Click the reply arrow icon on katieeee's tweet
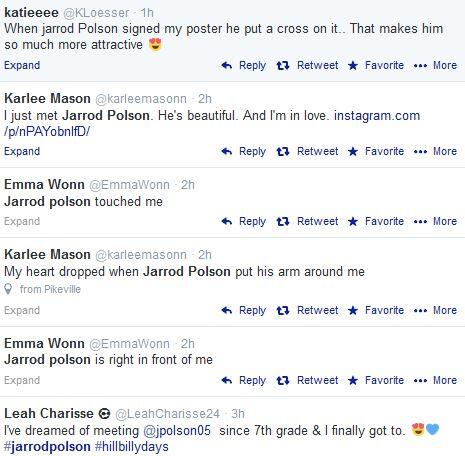 [227, 65]
